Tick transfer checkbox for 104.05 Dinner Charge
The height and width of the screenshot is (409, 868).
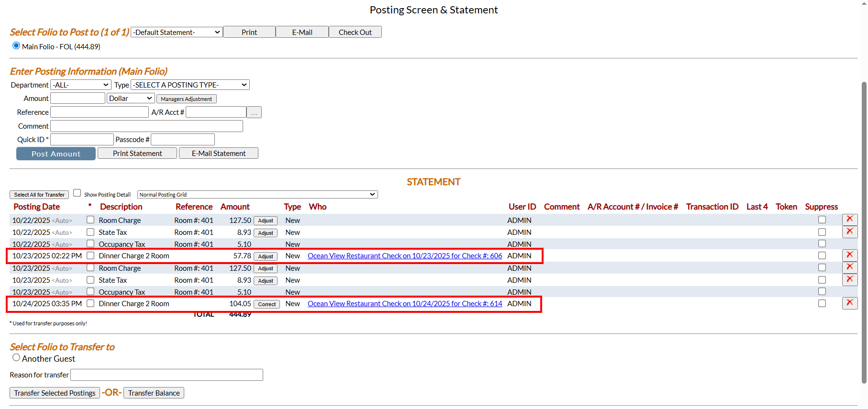coord(90,304)
